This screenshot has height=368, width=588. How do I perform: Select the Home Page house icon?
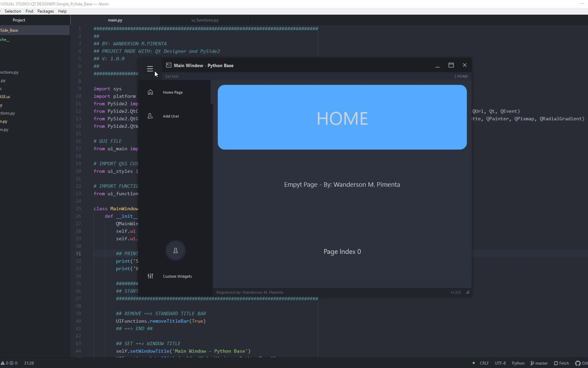pos(150,92)
